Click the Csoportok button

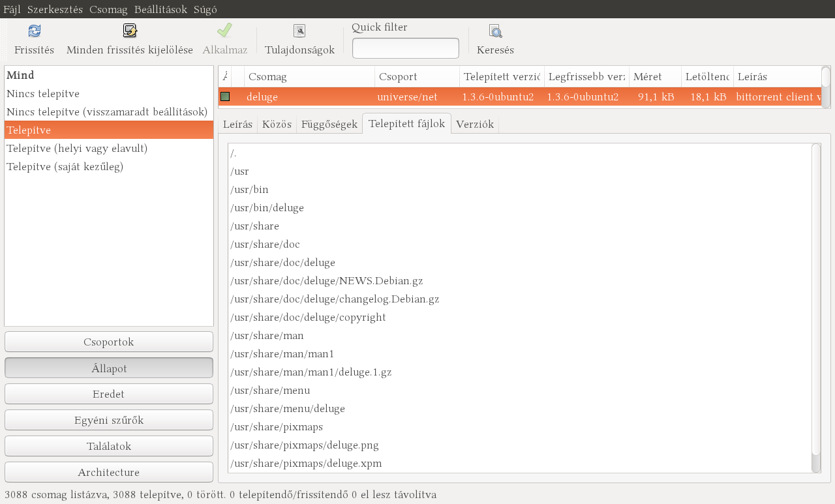(109, 342)
